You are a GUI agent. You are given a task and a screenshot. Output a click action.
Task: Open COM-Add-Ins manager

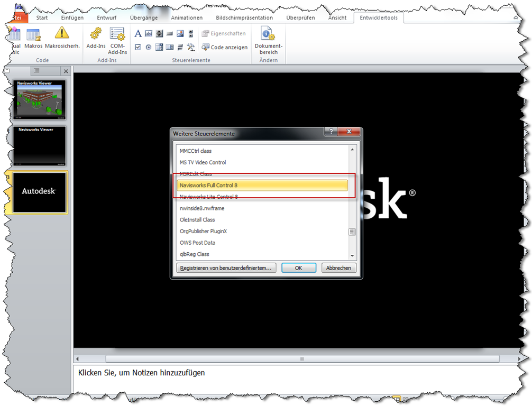(118, 40)
